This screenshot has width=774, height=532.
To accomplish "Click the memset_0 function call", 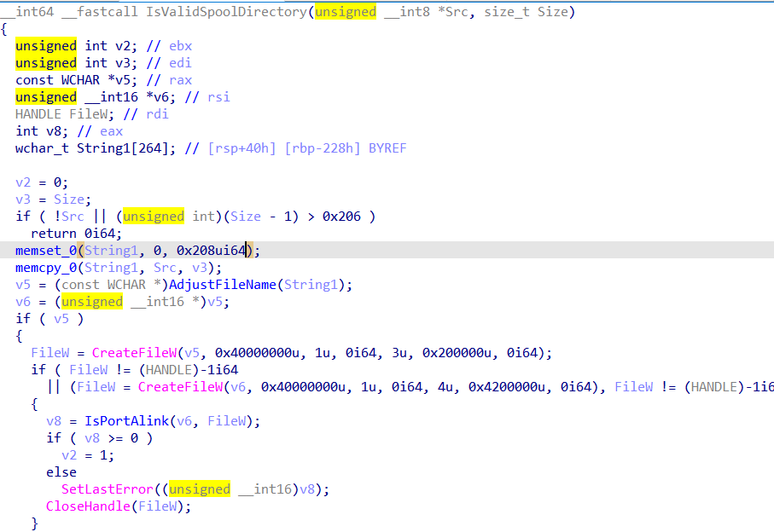I will (x=46, y=251).
